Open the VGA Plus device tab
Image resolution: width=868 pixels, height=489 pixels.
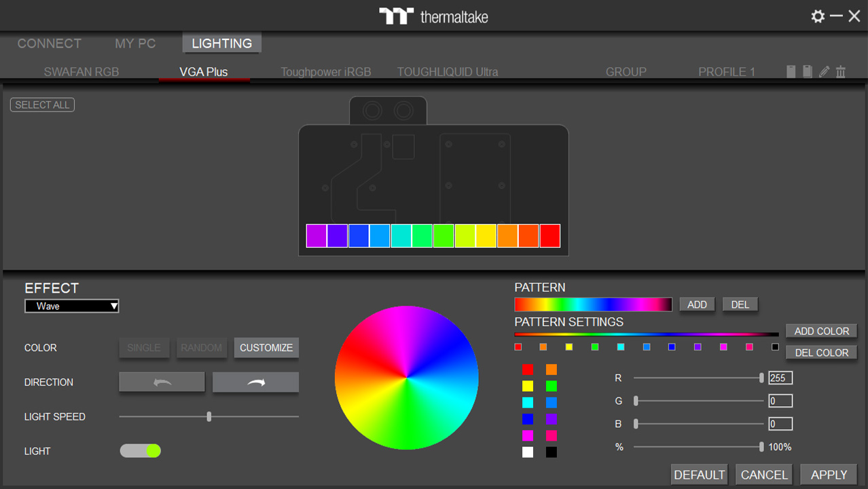click(204, 72)
